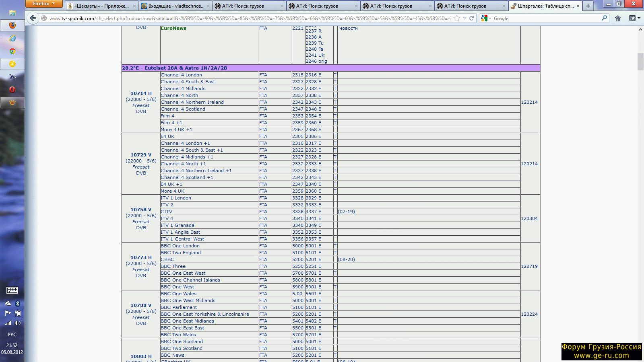Screen dimensions: 644x362
Task: Open the BBC News channel link
Action: coord(172,355)
